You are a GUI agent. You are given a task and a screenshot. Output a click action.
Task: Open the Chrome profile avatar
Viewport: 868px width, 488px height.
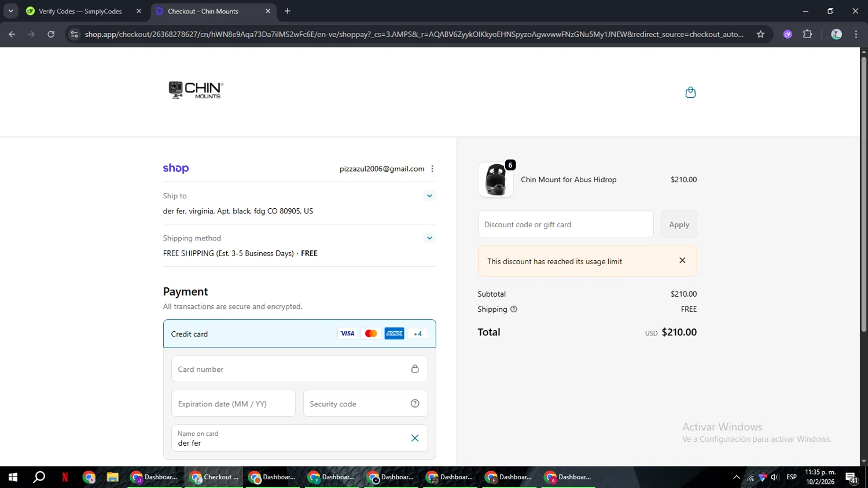(x=836, y=34)
